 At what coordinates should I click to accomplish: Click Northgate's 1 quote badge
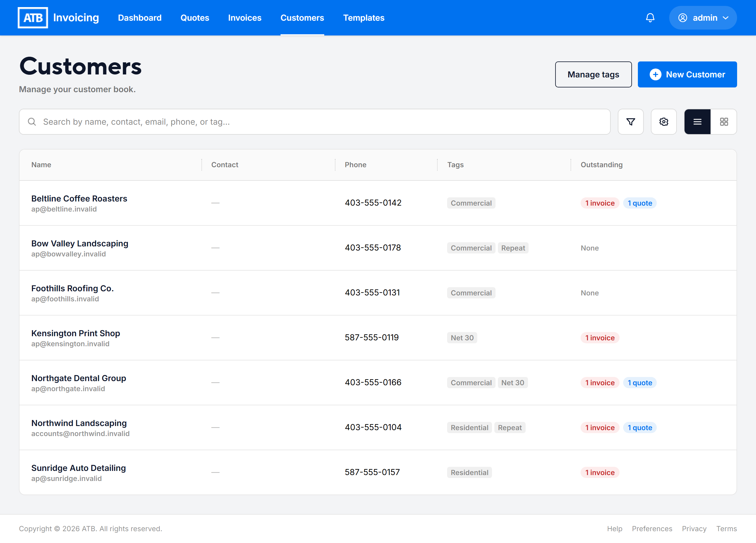click(640, 383)
